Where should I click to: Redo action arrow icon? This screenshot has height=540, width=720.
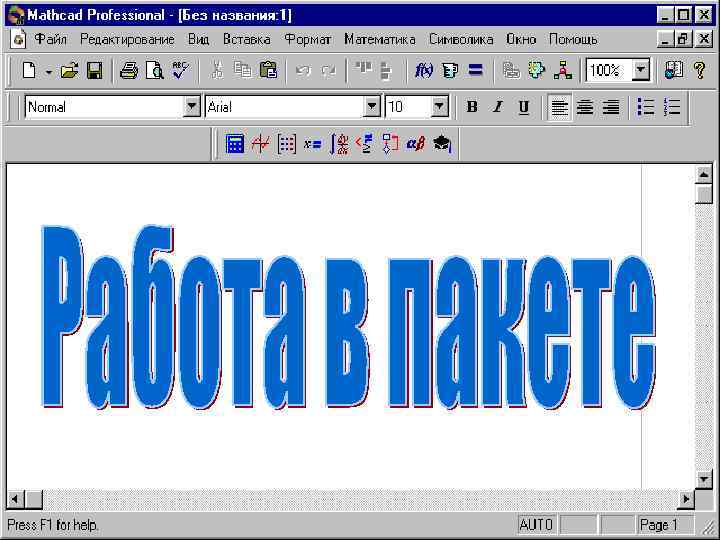(328, 71)
